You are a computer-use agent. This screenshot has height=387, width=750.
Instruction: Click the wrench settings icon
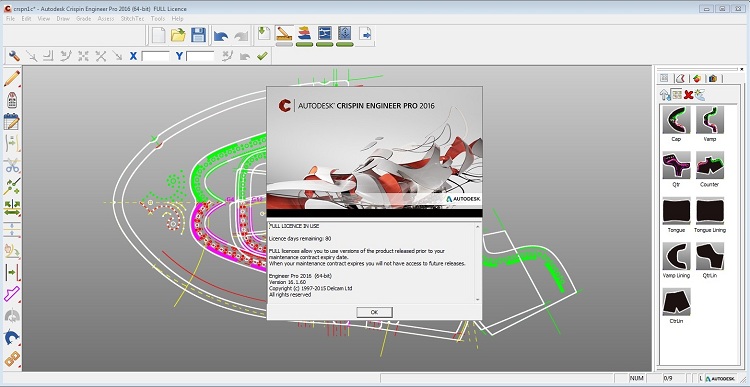coord(14,56)
